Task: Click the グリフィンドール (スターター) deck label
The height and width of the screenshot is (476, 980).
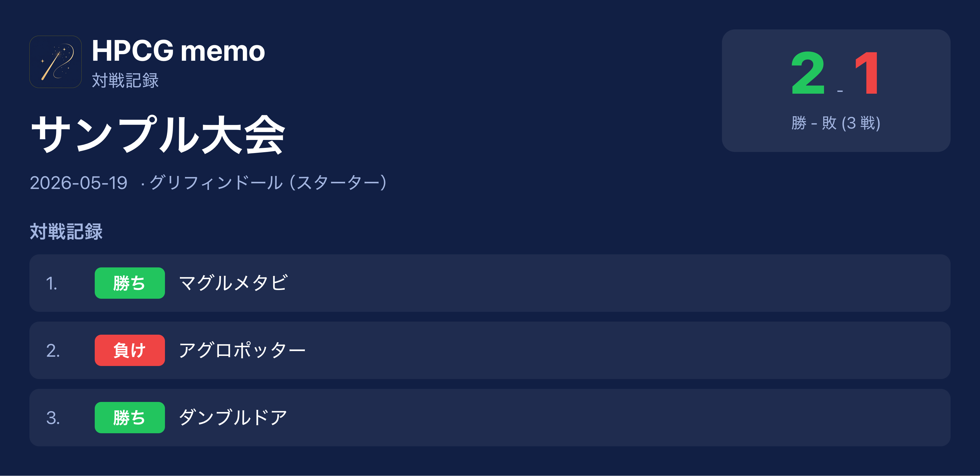Action: pyautogui.click(x=268, y=183)
